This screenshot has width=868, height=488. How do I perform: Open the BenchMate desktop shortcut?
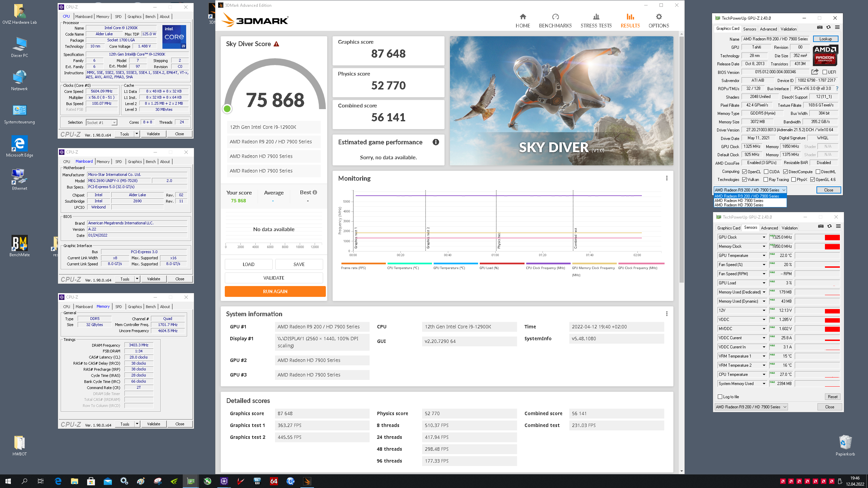[x=20, y=246]
